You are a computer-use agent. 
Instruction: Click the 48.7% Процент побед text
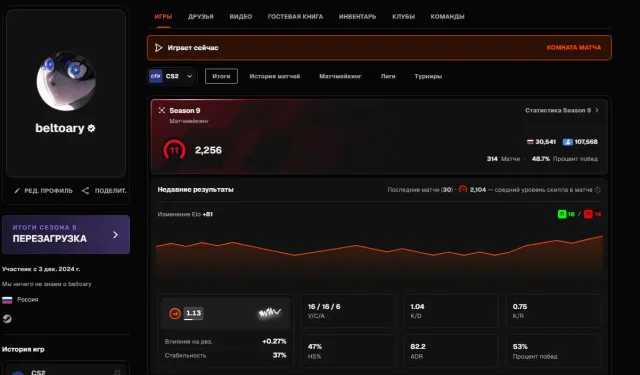coord(564,159)
